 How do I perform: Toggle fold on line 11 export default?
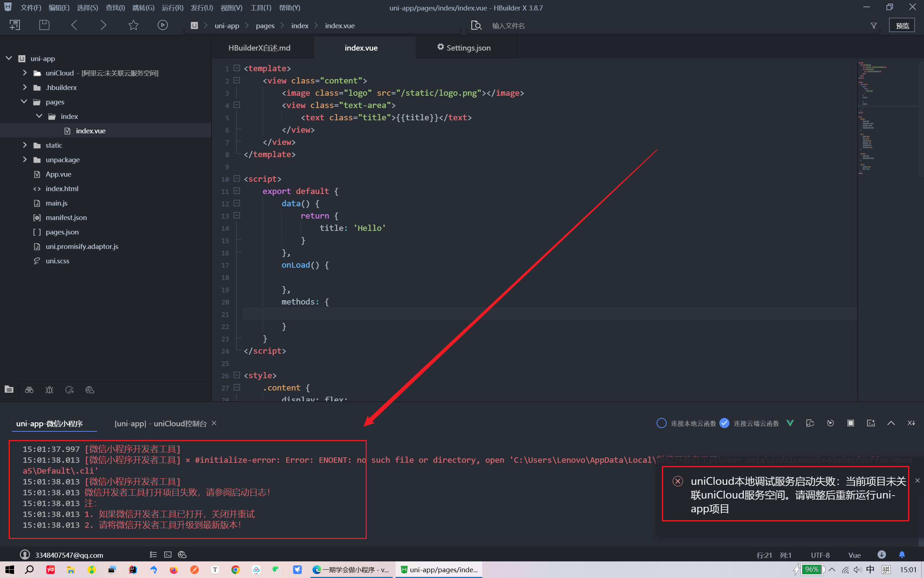(237, 191)
